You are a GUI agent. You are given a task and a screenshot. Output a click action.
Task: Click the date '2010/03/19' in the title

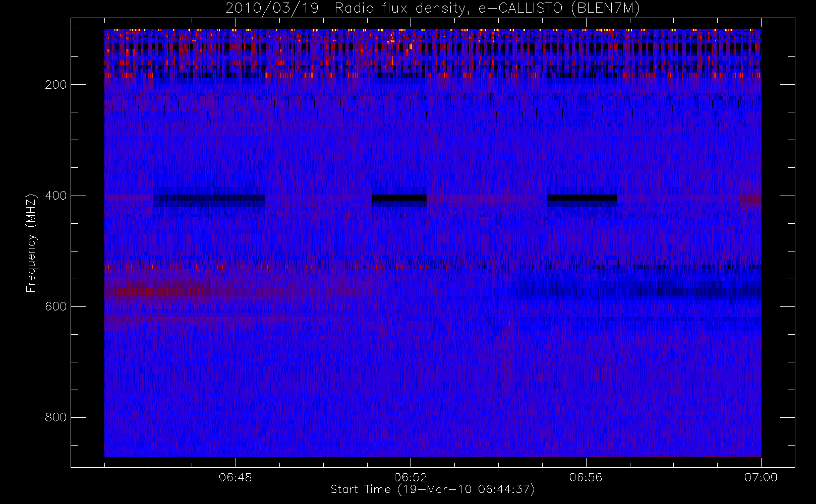pyautogui.click(x=272, y=9)
